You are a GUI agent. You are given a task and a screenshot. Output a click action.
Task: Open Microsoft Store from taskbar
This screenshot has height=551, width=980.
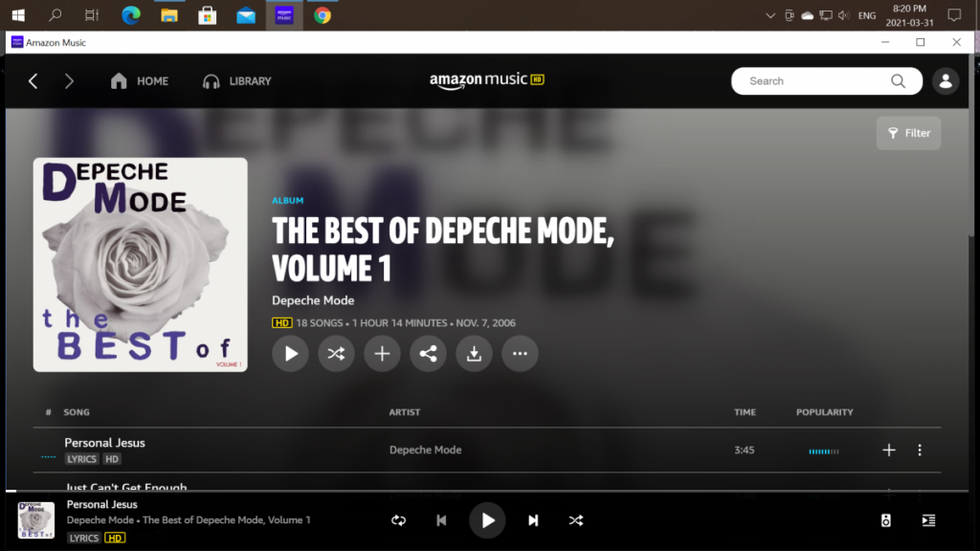(208, 15)
